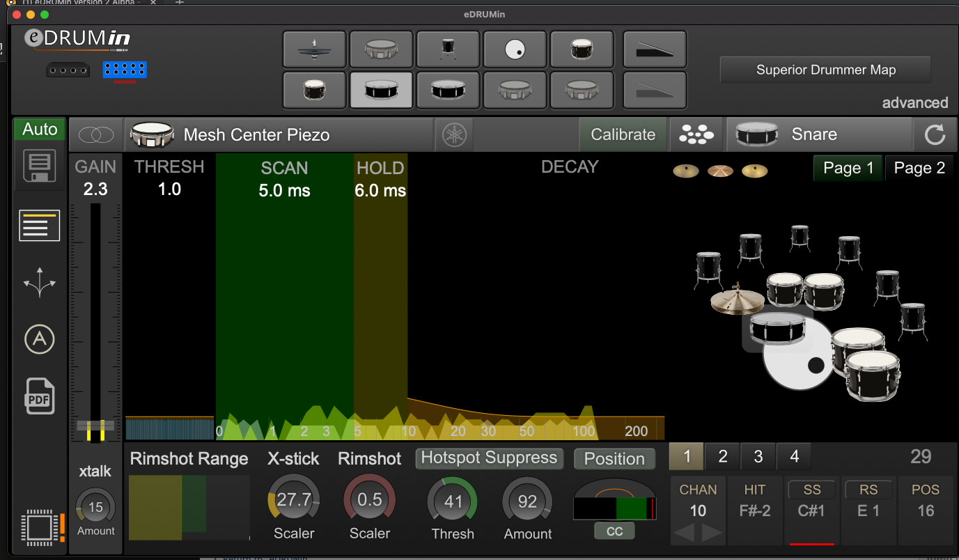Open the POS value 16 selector

point(926,511)
